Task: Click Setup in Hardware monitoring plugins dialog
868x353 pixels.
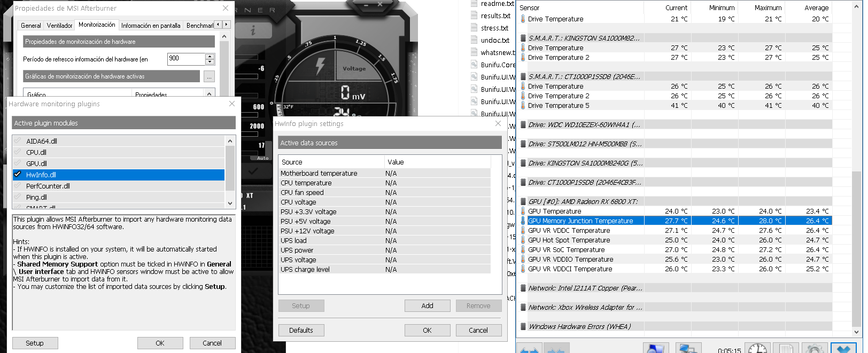Action: pos(35,343)
